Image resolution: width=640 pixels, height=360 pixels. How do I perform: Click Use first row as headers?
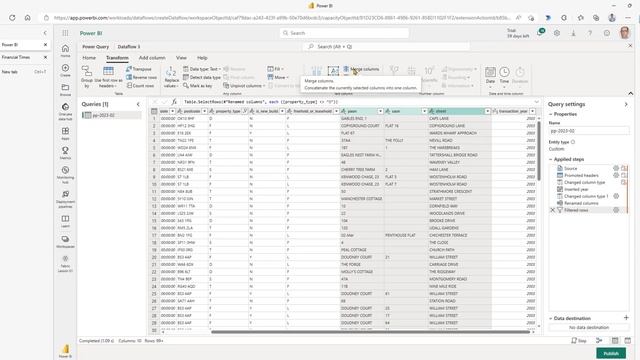coord(108,77)
